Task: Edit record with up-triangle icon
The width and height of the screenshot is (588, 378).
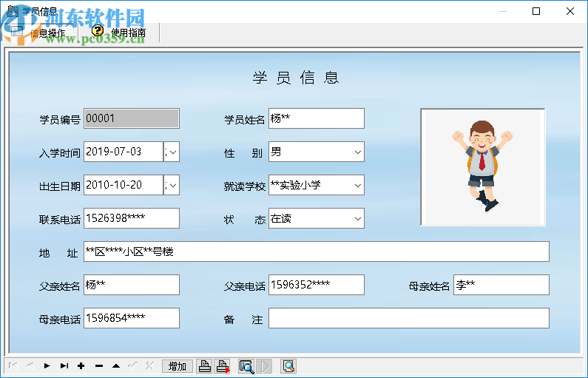Action: (x=116, y=365)
